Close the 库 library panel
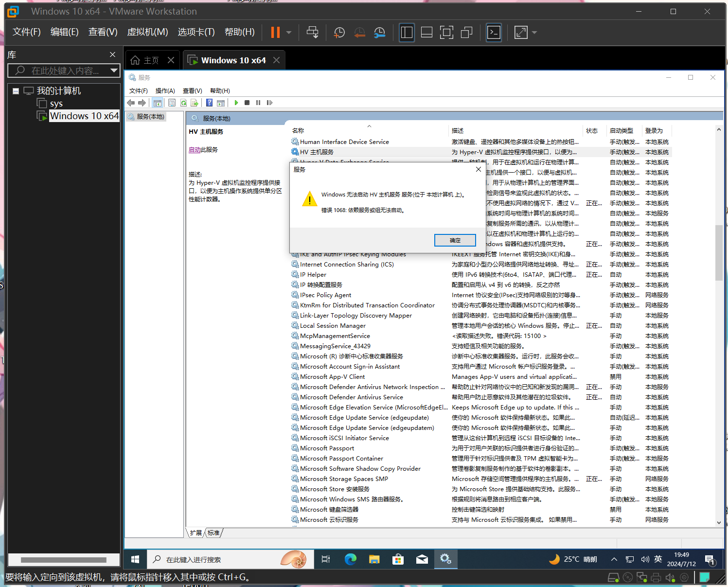 click(x=112, y=54)
